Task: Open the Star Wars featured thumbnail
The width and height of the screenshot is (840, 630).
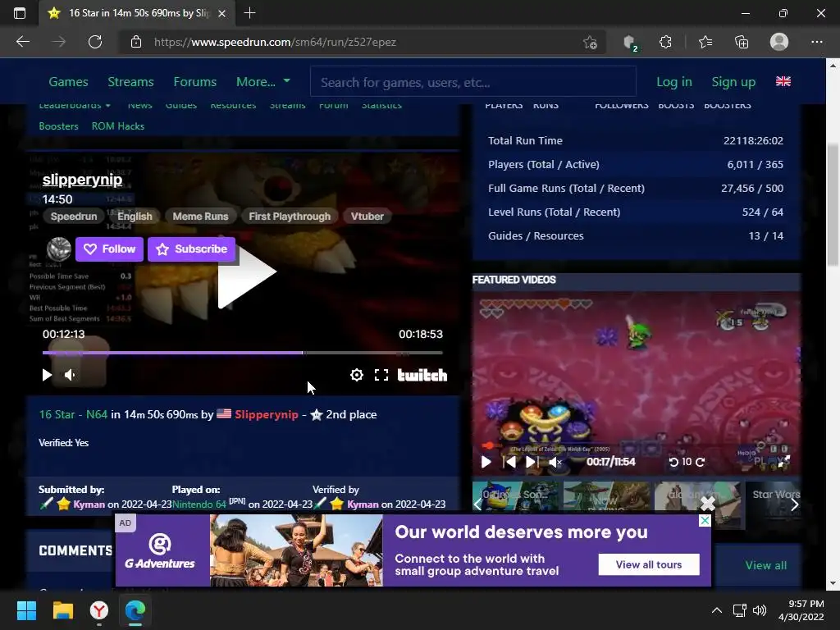Action: click(x=774, y=504)
